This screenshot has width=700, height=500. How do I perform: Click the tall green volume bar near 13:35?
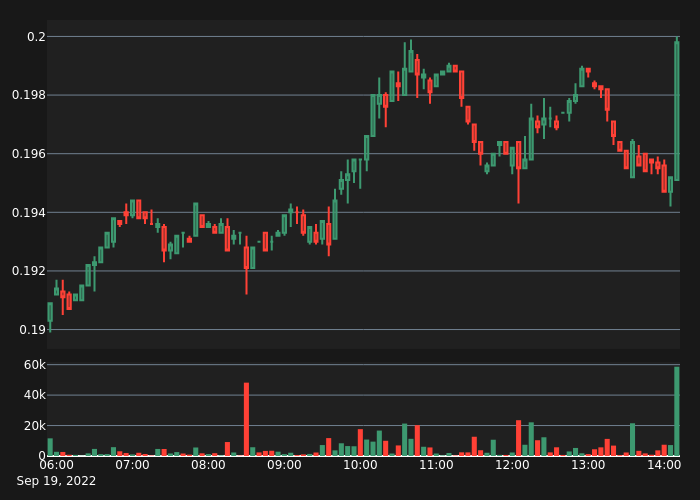(x=633, y=439)
